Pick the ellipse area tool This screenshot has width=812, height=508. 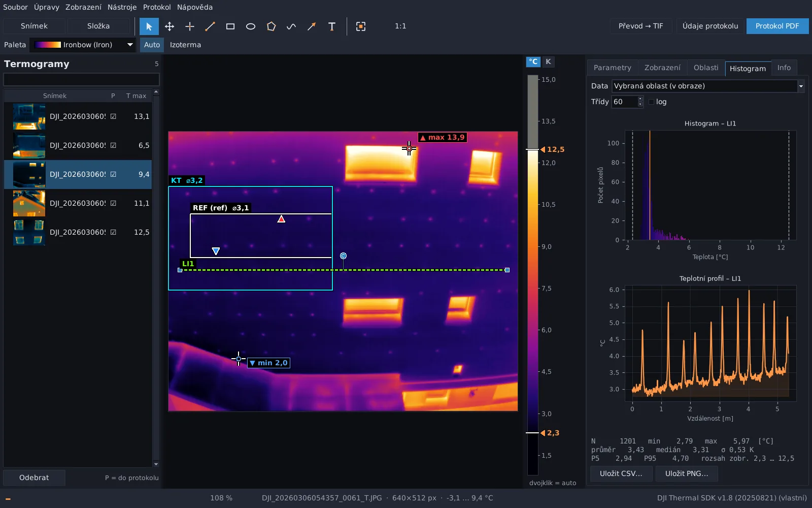click(251, 26)
